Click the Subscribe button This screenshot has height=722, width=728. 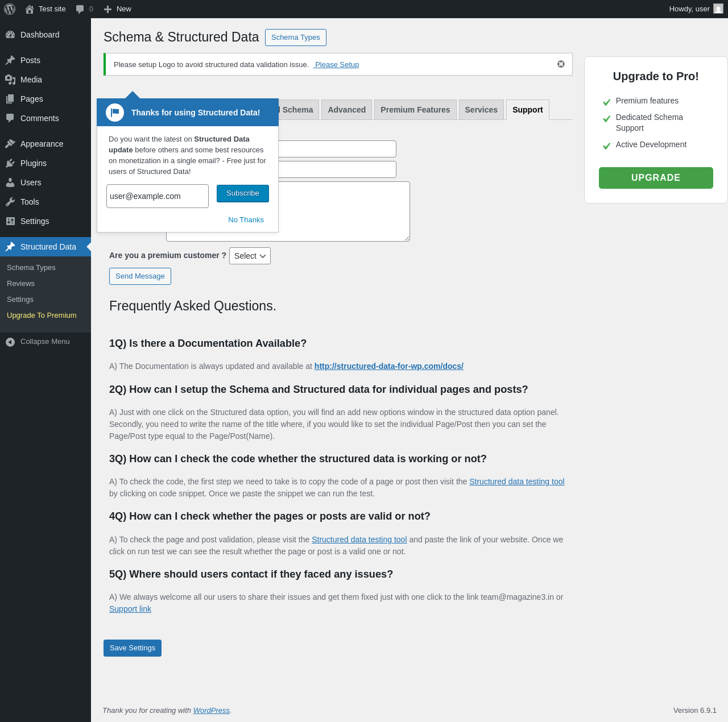pyautogui.click(x=243, y=193)
